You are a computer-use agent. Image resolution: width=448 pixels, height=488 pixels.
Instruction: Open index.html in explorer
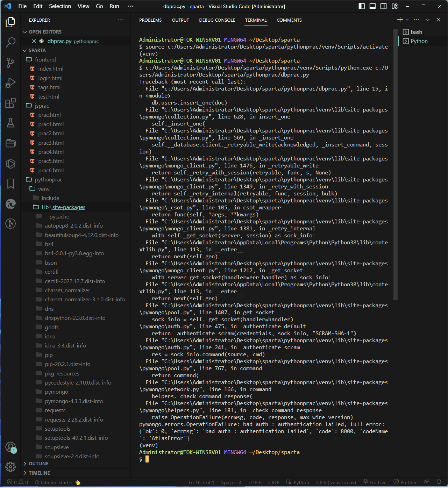(51, 69)
